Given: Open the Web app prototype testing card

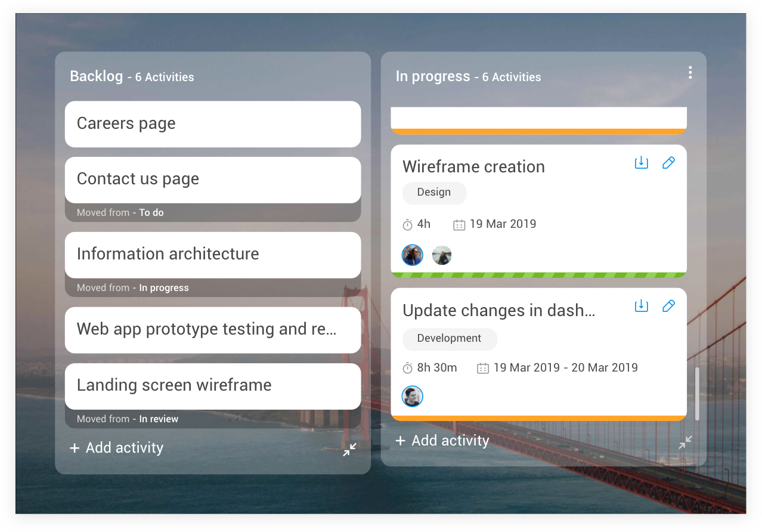Looking at the screenshot, I should pyautogui.click(x=213, y=330).
